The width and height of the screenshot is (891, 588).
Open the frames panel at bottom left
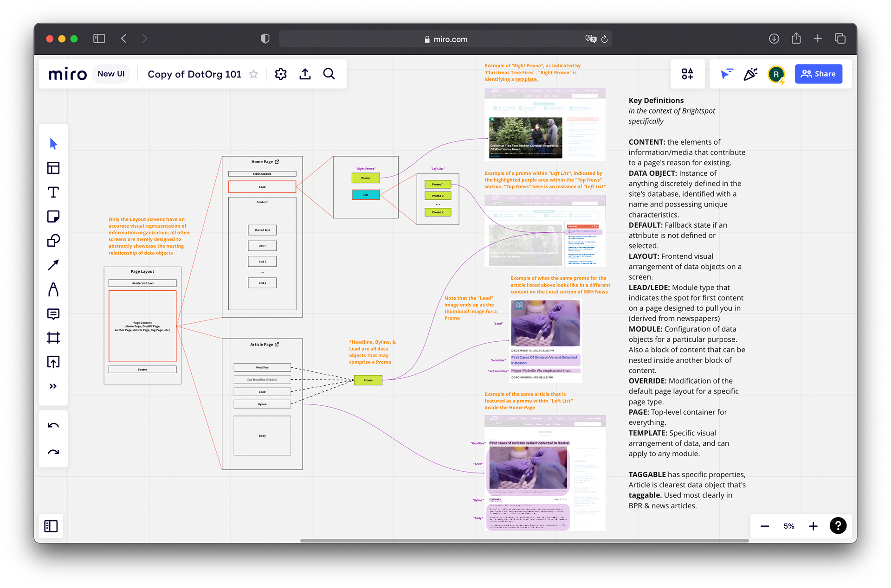click(51, 526)
